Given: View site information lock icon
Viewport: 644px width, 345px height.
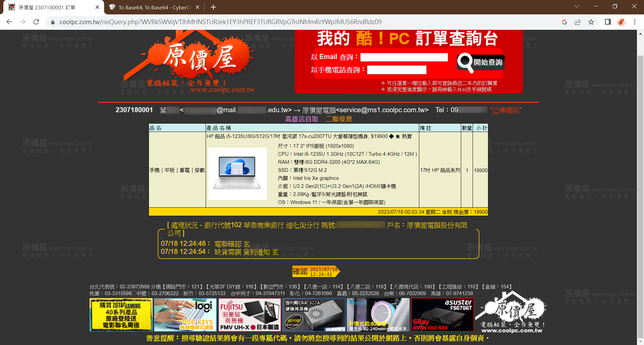Looking at the screenshot, I should click(x=52, y=22).
